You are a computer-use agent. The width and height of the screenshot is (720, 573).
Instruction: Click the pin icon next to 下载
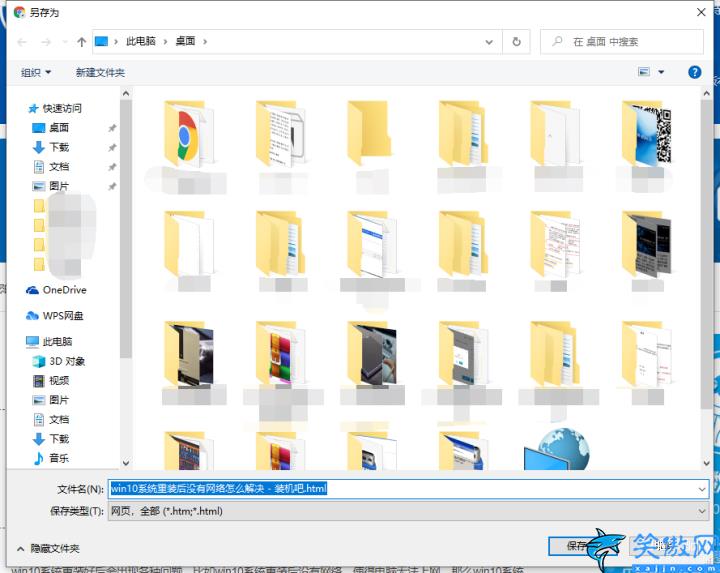pos(112,147)
